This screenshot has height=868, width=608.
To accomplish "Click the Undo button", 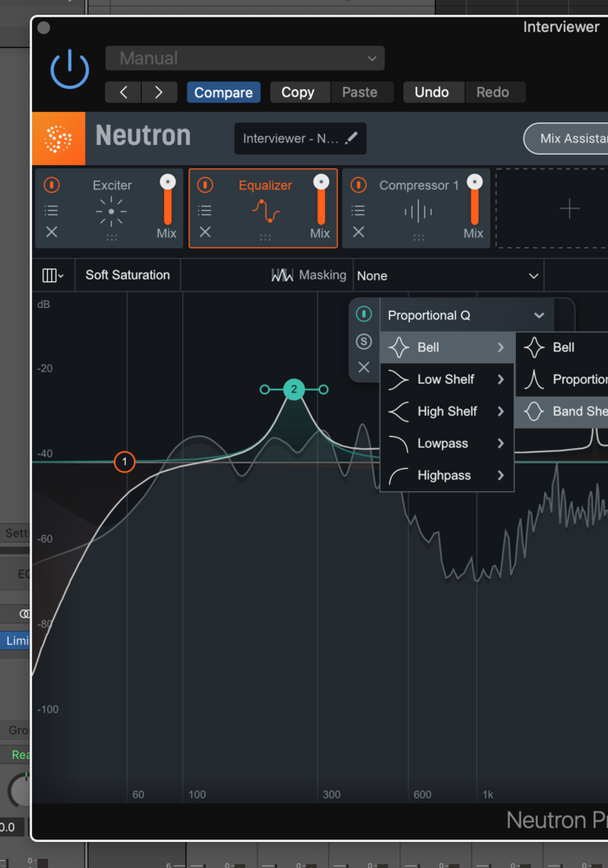I will [x=432, y=92].
